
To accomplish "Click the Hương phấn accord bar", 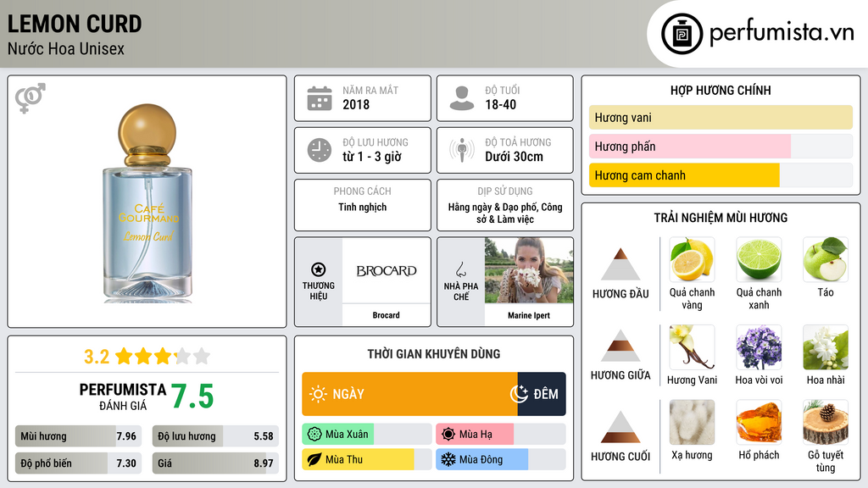I will point(721,146).
